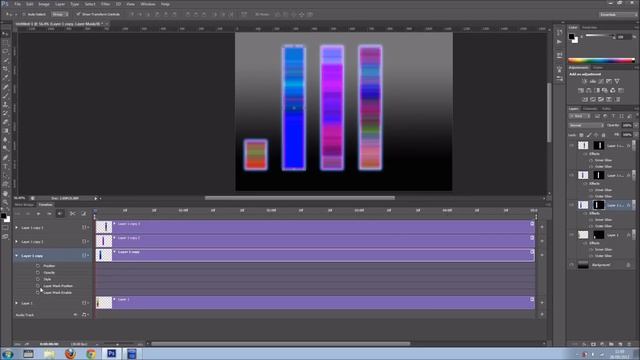This screenshot has height=360, width=640.
Task: Expand Layer 1 copy 2 timeline track
Action: 17,242
